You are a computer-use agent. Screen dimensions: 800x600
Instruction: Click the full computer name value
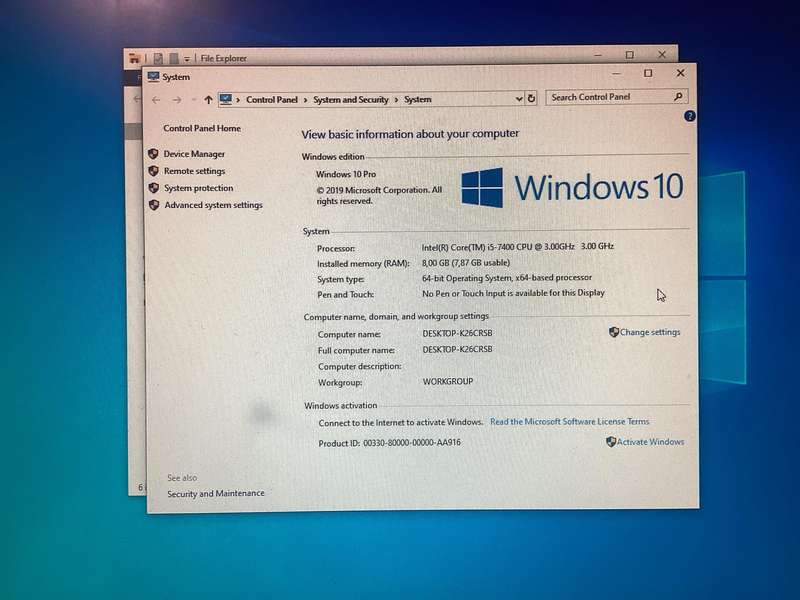[x=457, y=349]
